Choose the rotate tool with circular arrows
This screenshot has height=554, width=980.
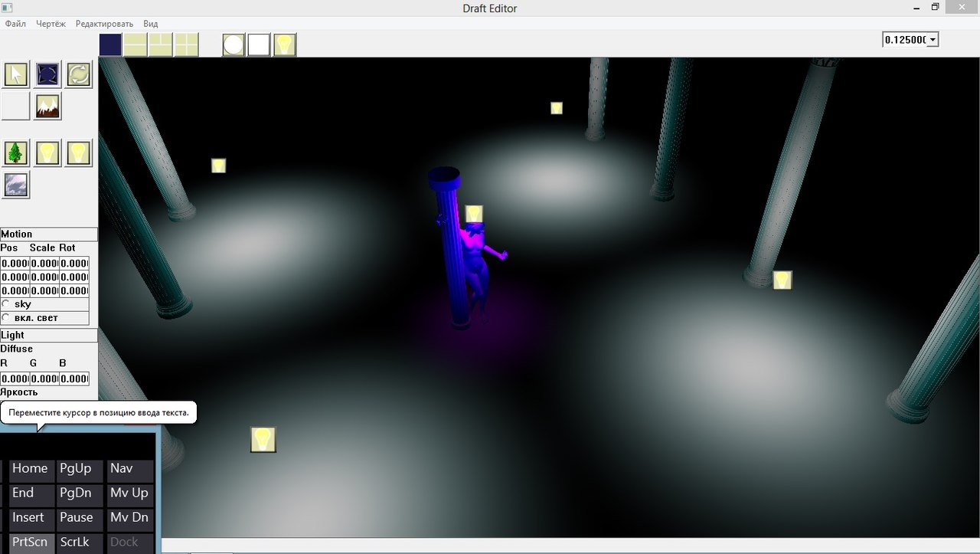tap(79, 74)
